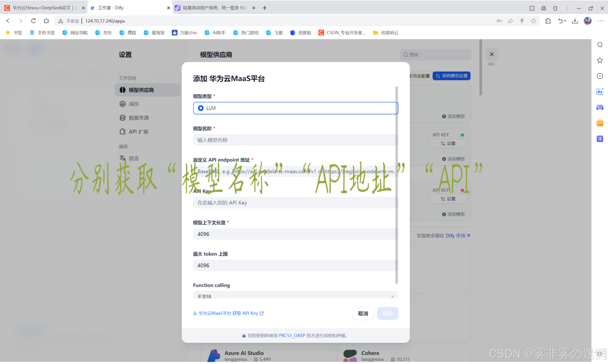The width and height of the screenshot is (608, 364).
Task: Go forward in the browser
Action: point(21,21)
